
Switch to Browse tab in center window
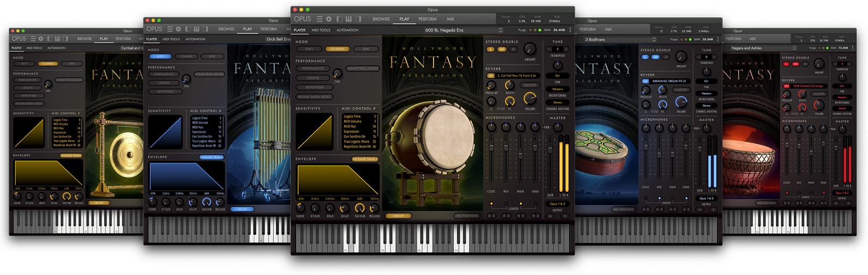[x=381, y=19]
